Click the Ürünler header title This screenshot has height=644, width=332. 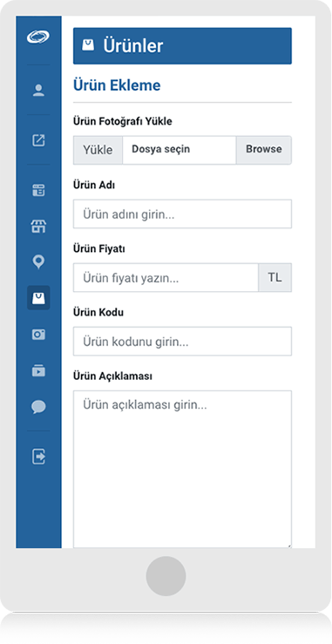(133, 45)
